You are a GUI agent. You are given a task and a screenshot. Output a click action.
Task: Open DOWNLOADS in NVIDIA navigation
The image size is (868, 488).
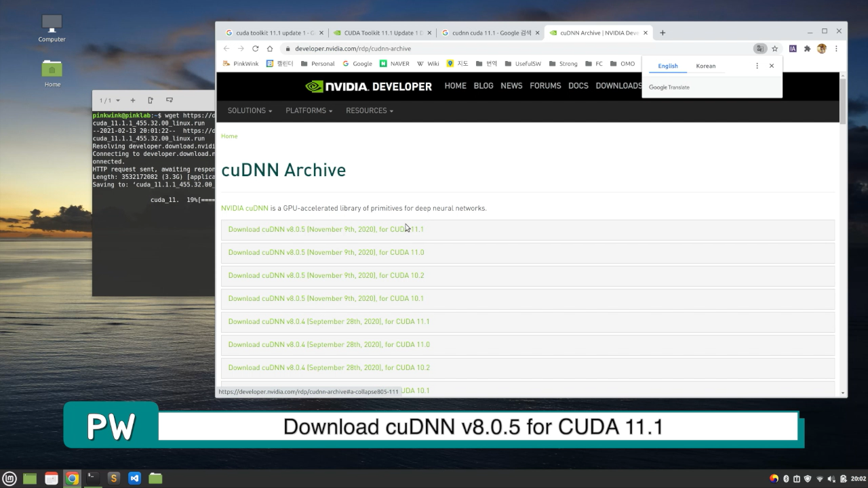click(618, 86)
